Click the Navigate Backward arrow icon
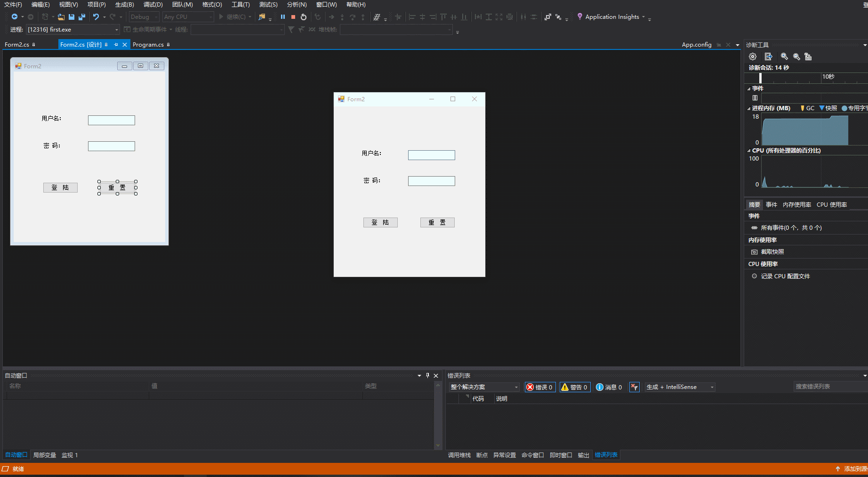868x477 pixels. pyautogui.click(x=15, y=17)
